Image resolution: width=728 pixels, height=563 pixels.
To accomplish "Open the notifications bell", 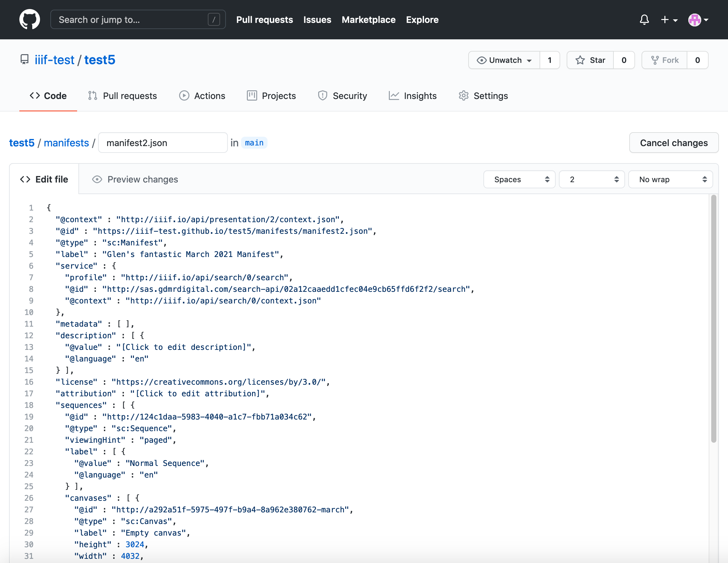I will [644, 20].
